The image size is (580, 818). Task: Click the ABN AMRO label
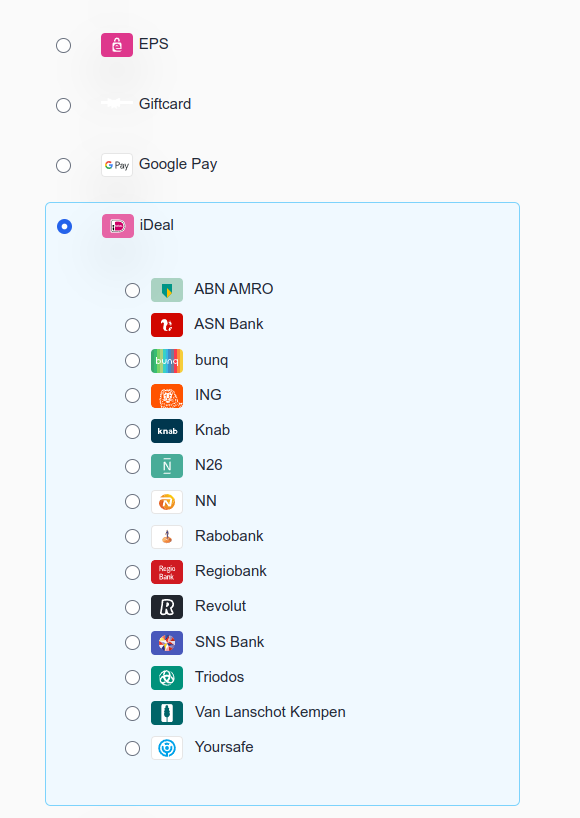coord(234,288)
